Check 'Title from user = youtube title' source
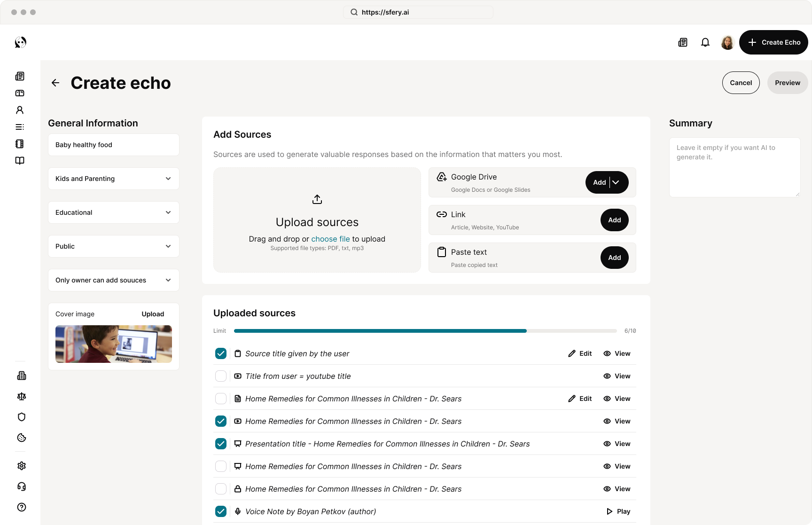Image resolution: width=812 pixels, height=525 pixels. [x=221, y=376]
